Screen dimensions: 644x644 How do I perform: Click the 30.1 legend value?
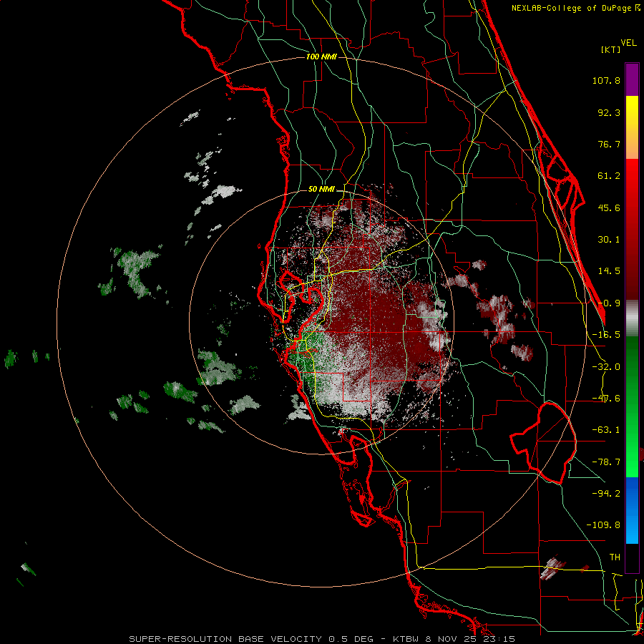[x=609, y=240]
